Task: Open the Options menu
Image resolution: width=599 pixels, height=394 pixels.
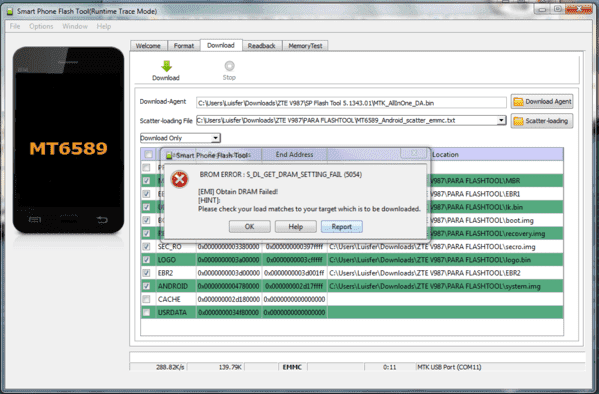Action: 41,26
